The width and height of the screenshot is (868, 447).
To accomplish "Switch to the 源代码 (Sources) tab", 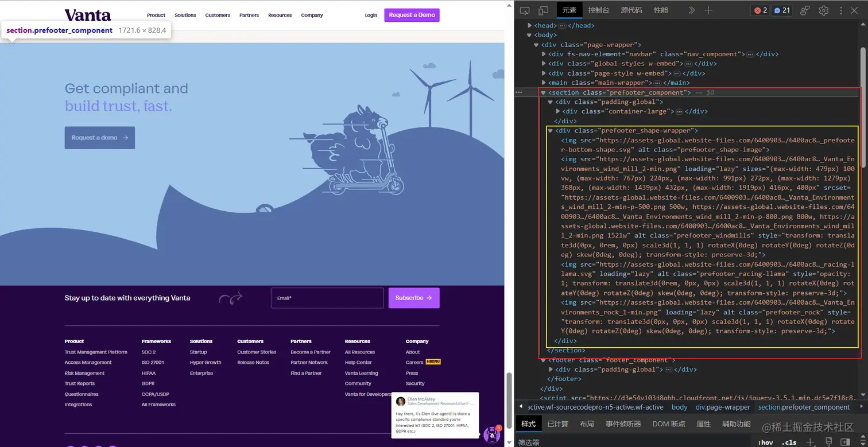I will [x=631, y=10].
